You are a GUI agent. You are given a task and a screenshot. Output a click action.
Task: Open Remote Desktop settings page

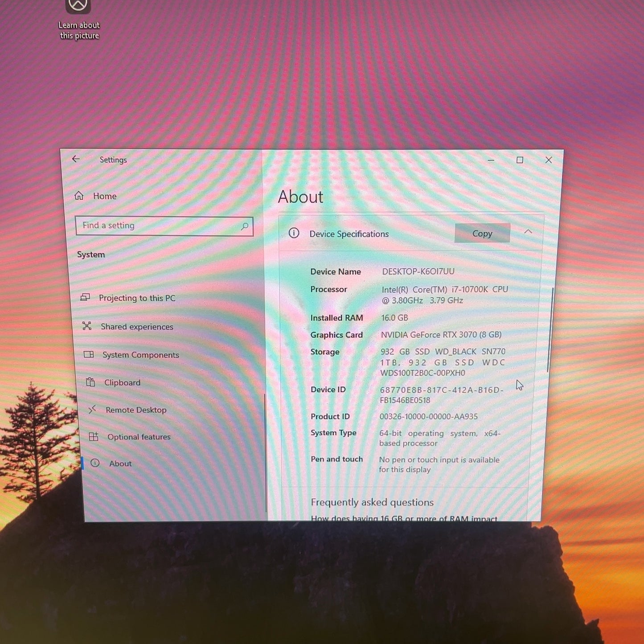point(136,410)
